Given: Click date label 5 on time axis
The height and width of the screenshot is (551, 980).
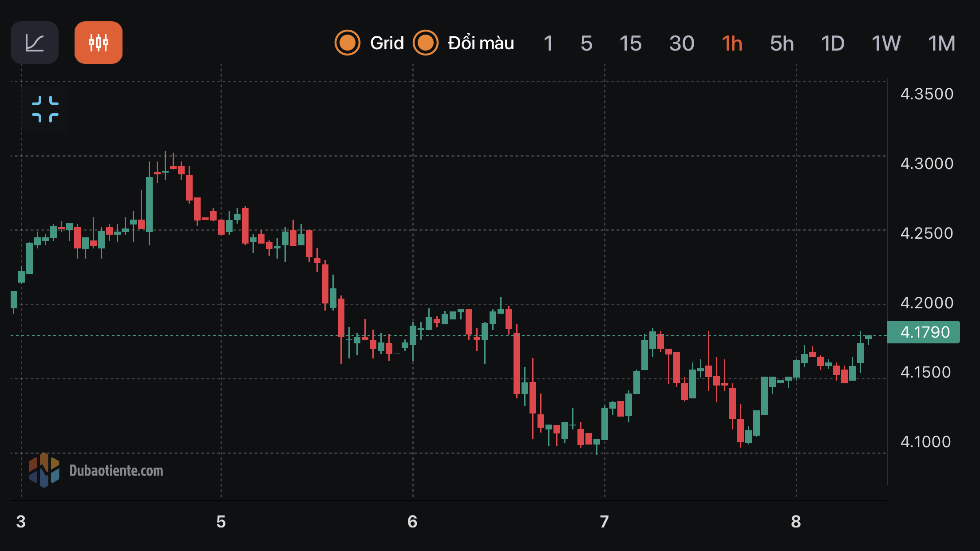Looking at the screenshot, I should [x=221, y=522].
